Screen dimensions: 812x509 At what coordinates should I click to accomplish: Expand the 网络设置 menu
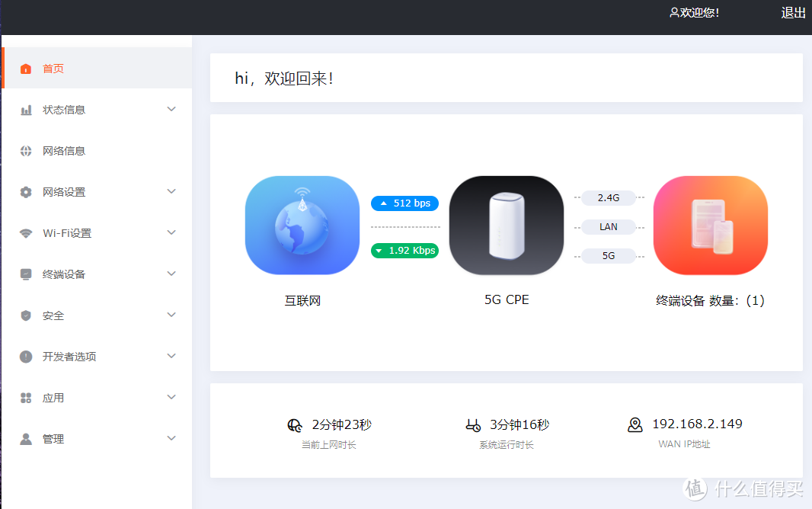pos(171,191)
